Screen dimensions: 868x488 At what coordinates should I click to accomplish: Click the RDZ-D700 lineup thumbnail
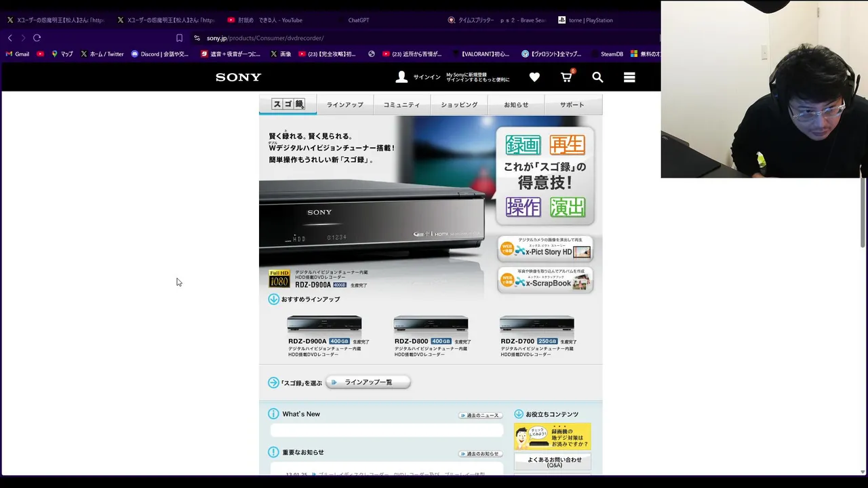click(x=536, y=325)
